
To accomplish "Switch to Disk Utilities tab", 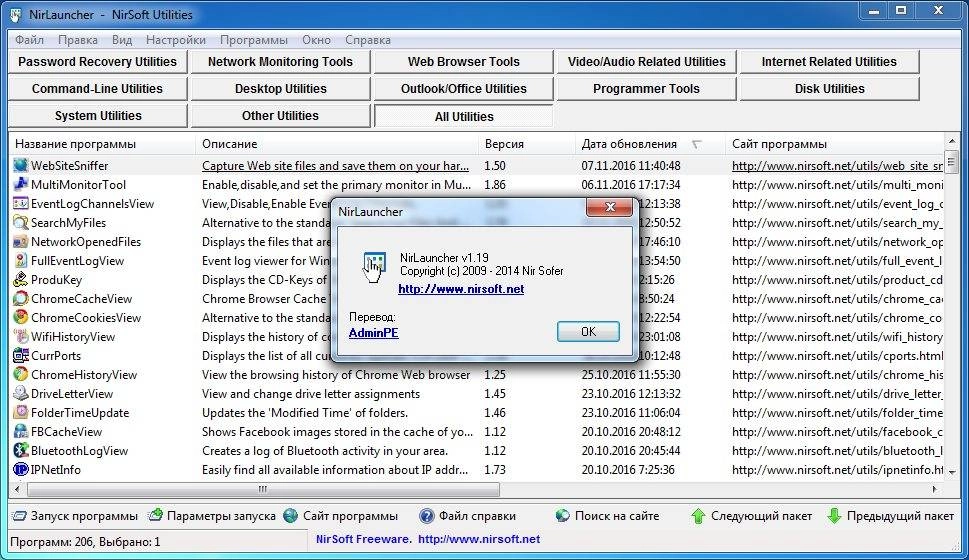I will (x=829, y=89).
